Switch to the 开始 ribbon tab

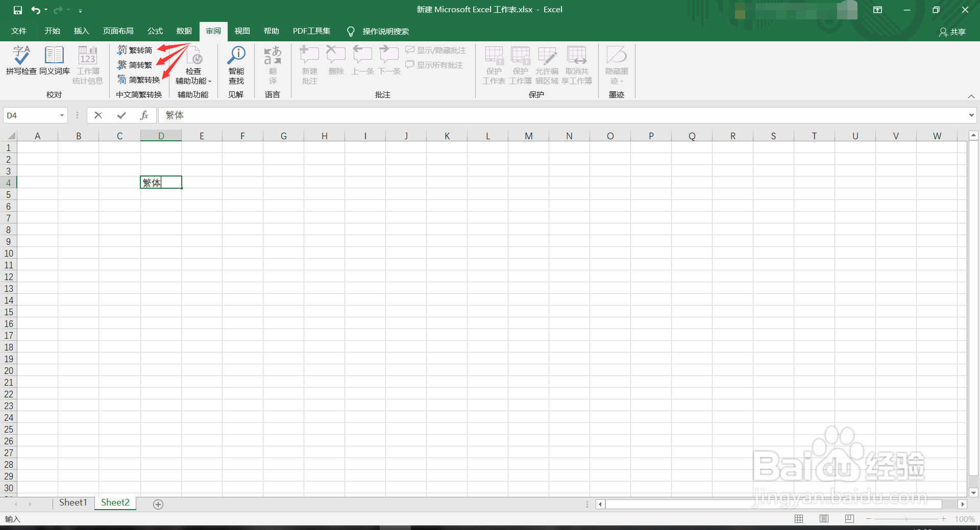click(53, 31)
